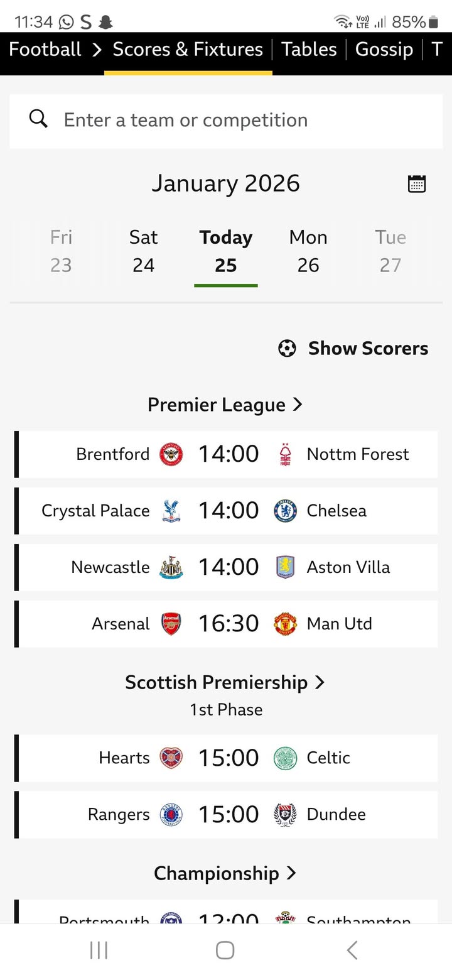
Task: Tap the Celtic club crest
Action: (285, 758)
